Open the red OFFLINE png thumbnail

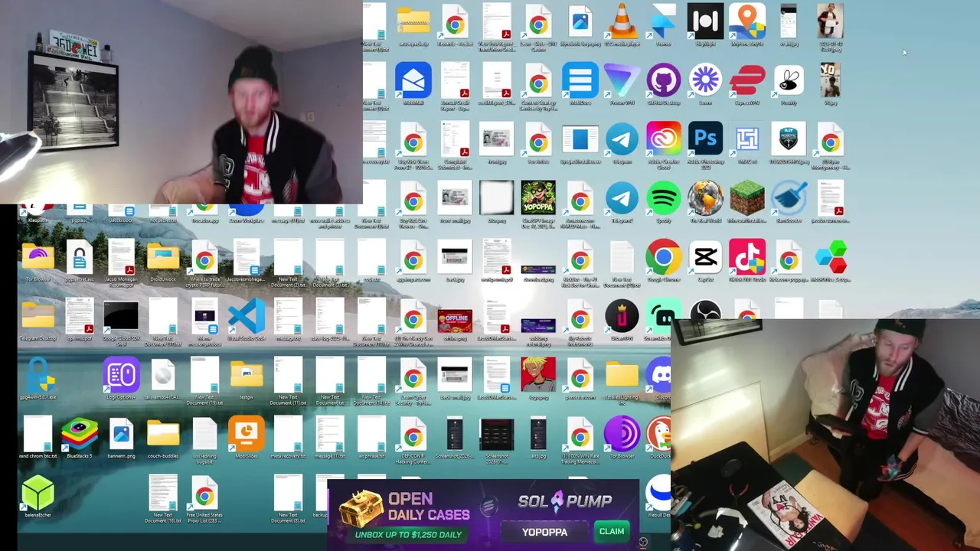[455, 320]
